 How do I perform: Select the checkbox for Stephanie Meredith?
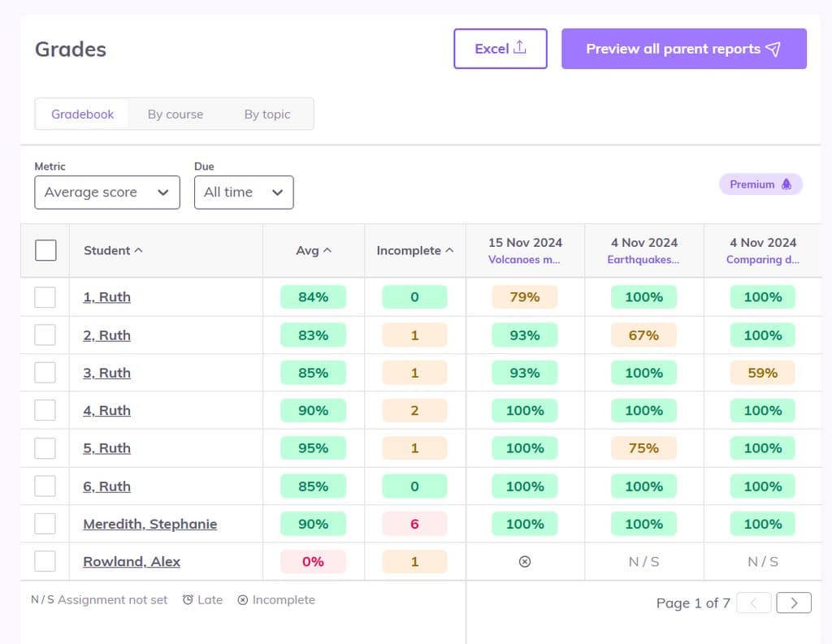[45, 523]
